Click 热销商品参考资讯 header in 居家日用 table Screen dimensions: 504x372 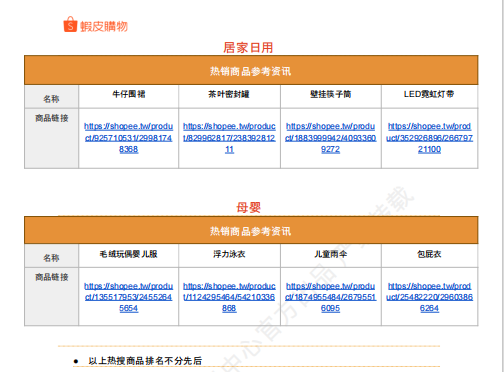[x=251, y=71]
